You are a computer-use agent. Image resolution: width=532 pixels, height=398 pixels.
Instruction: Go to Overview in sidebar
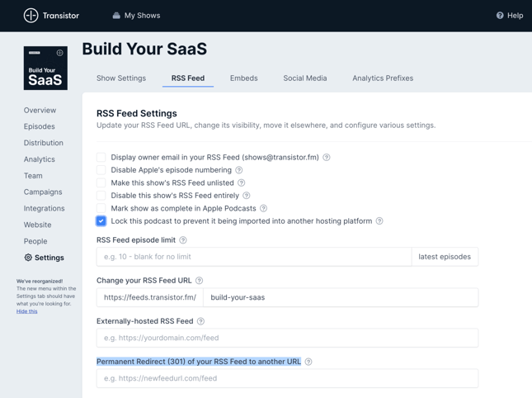pos(40,111)
